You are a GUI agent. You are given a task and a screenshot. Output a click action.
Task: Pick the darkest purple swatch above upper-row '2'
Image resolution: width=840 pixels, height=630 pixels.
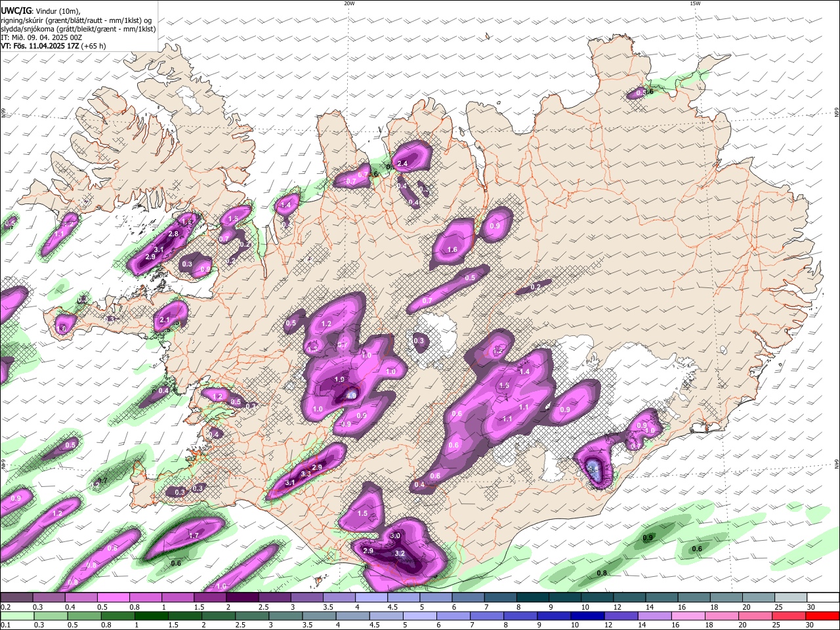[243, 598]
